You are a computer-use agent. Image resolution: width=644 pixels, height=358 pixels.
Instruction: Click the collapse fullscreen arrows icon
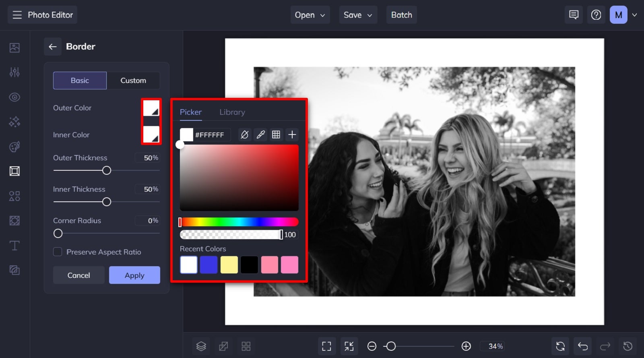click(349, 346)
